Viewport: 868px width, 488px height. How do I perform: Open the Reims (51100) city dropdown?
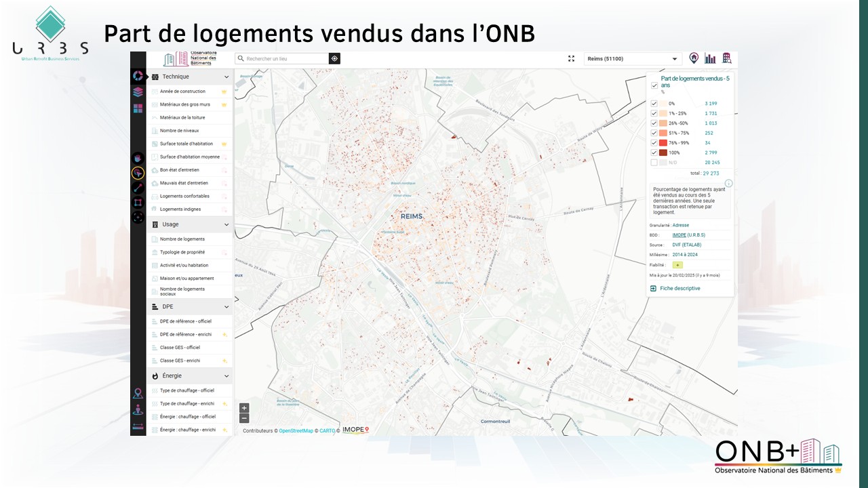pos(633,59)
